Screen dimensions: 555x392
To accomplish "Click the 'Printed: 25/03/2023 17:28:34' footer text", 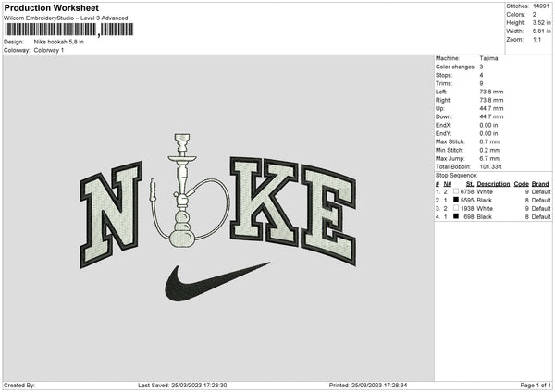I will 368,386.
